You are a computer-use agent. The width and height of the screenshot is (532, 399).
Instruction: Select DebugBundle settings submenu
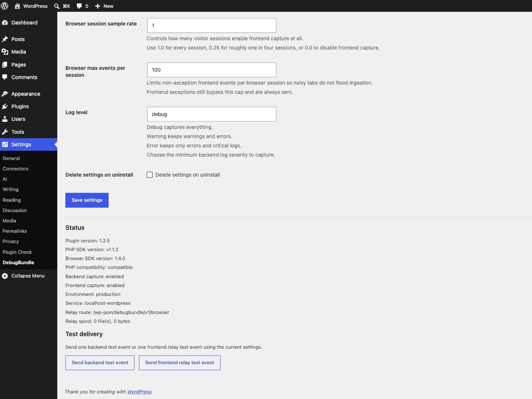18,263
